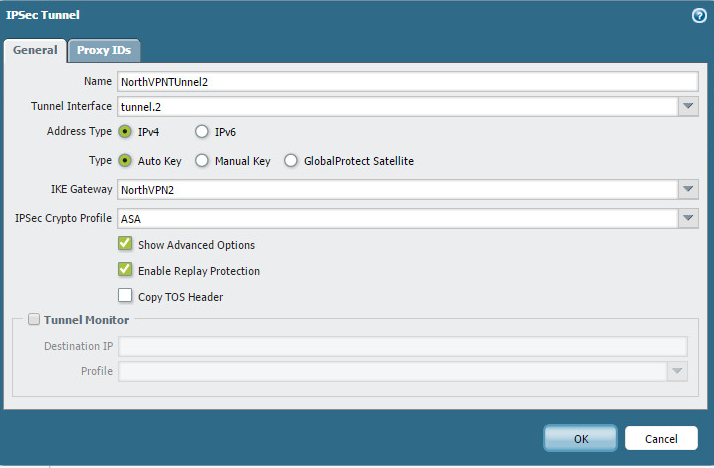The height and width of the screenshot is (468, 714).
Task: Select the IPv6 address type
Action: click(x=202, y=131)
